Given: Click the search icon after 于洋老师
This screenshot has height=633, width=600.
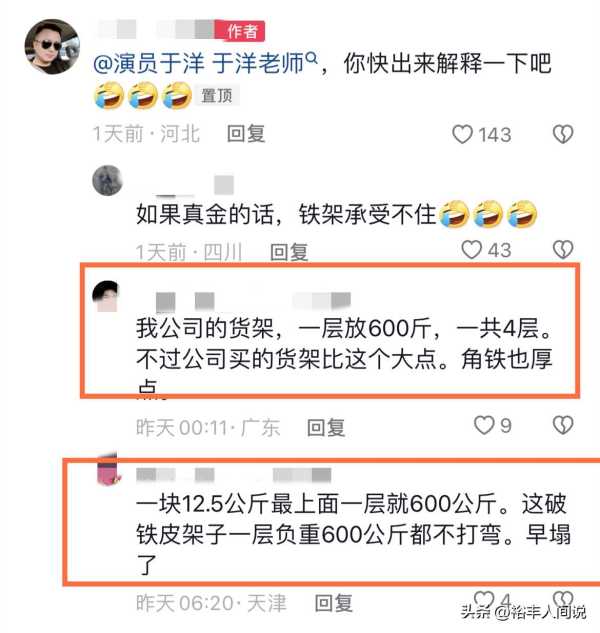Looking at the screenshot, I should pyautogui.click(x=311, y=59).
